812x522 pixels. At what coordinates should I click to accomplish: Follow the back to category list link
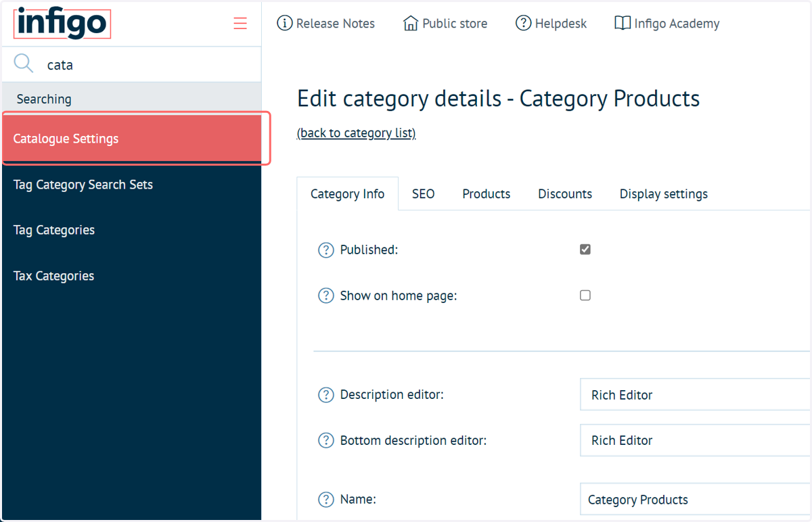357,133
